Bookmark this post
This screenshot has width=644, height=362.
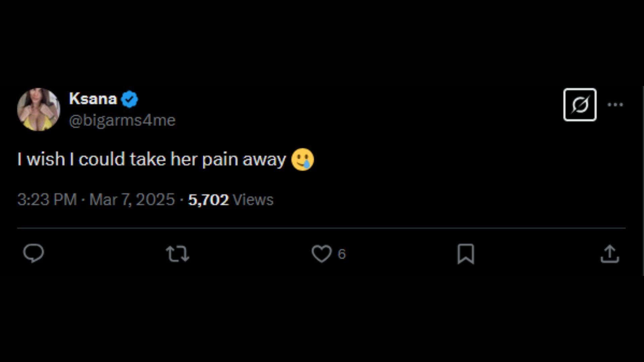click(466, 254)
